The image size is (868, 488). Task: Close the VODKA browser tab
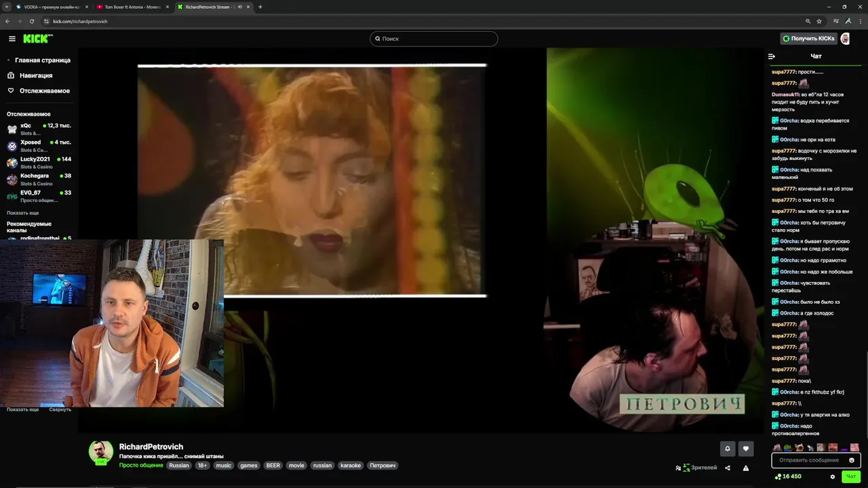click(86, 7)
